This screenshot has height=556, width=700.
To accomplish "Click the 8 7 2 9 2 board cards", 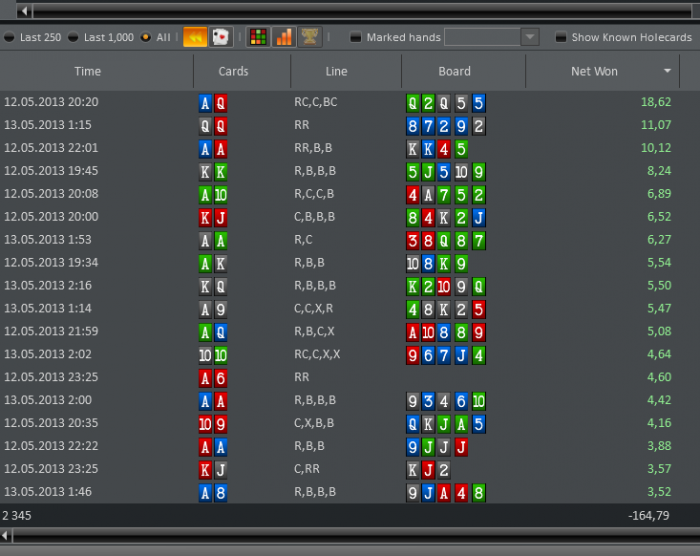I will (446, 126).
